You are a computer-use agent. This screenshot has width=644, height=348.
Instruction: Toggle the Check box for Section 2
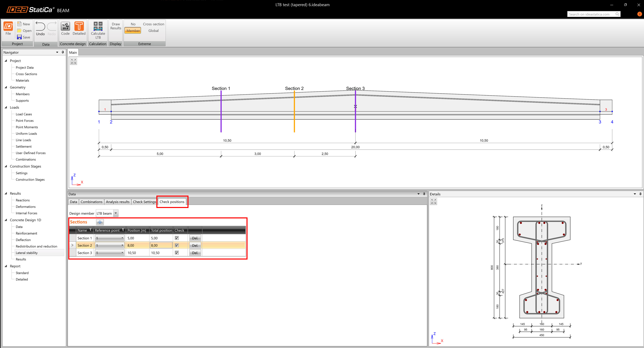[x=177, y=245]
